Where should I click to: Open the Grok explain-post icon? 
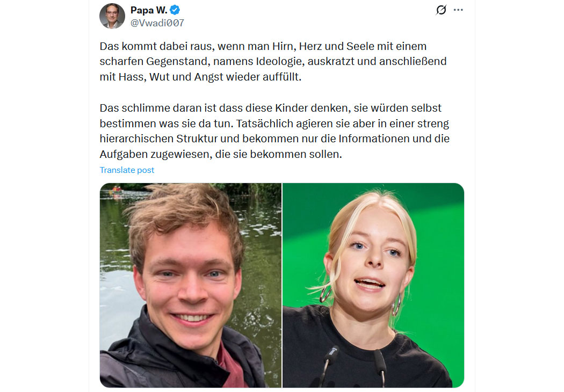point(441,10)
